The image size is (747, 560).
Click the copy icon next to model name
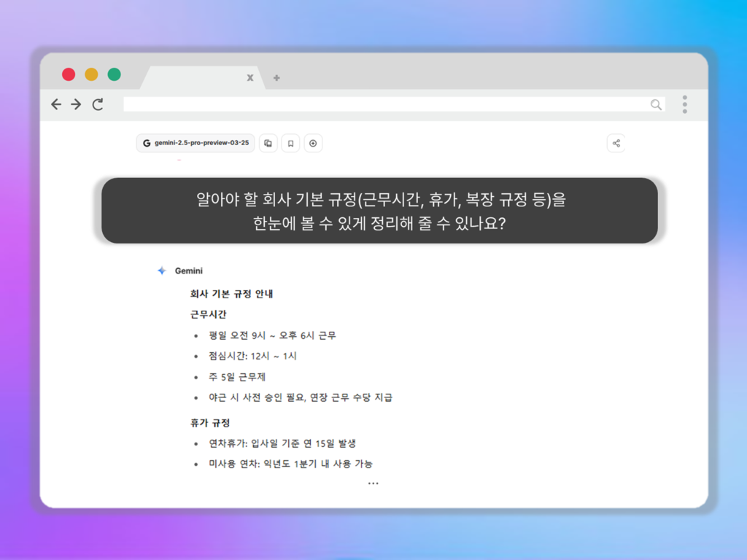click(268, 144)
